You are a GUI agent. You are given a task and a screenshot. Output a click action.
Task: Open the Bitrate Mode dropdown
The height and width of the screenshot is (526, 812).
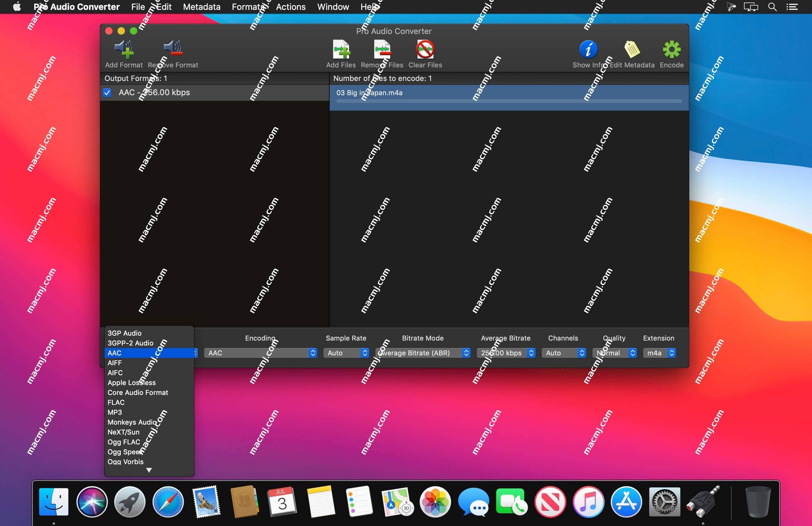tap(423, 353)
